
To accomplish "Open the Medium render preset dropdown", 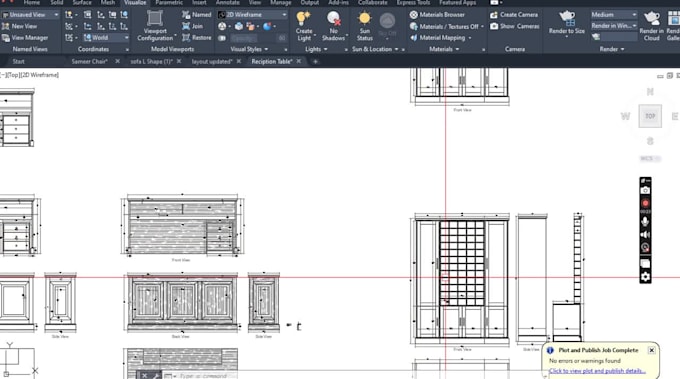I will coord(614,15).
